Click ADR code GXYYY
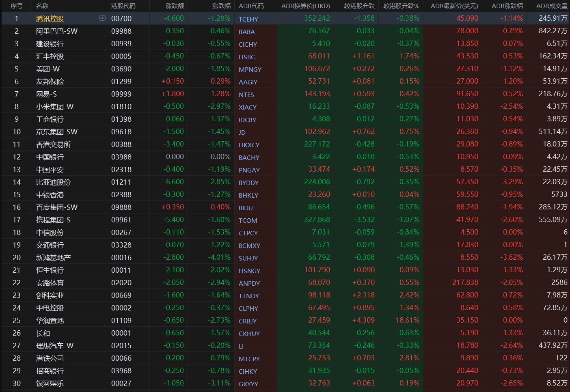The image size is (570, 392). 248,384
